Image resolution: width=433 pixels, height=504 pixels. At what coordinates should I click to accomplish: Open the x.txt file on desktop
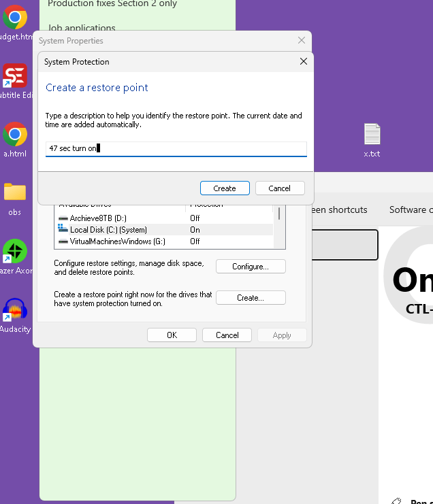pos(372,140)
